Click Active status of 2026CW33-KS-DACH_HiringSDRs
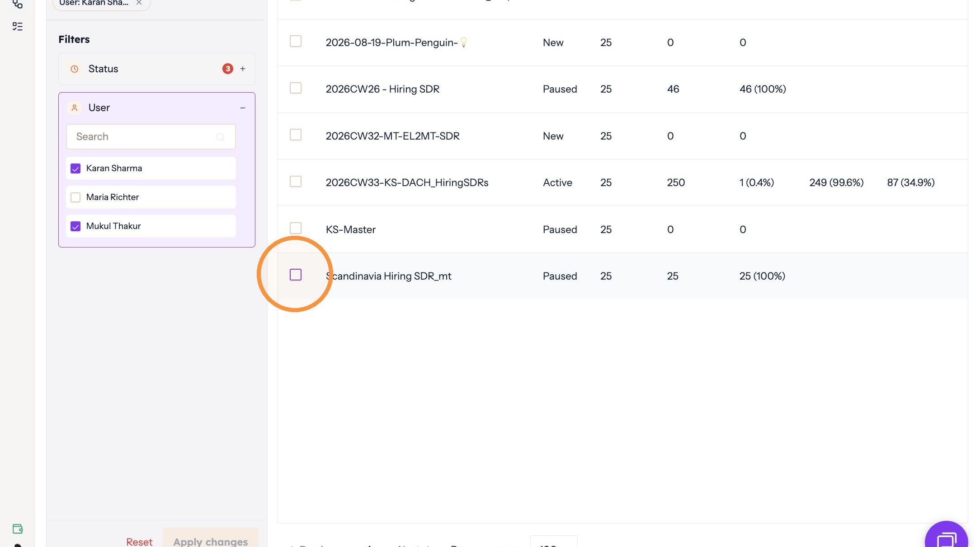The width and height of the screenshot is (980, 547). pyautogui.click(x=557, y=182)
